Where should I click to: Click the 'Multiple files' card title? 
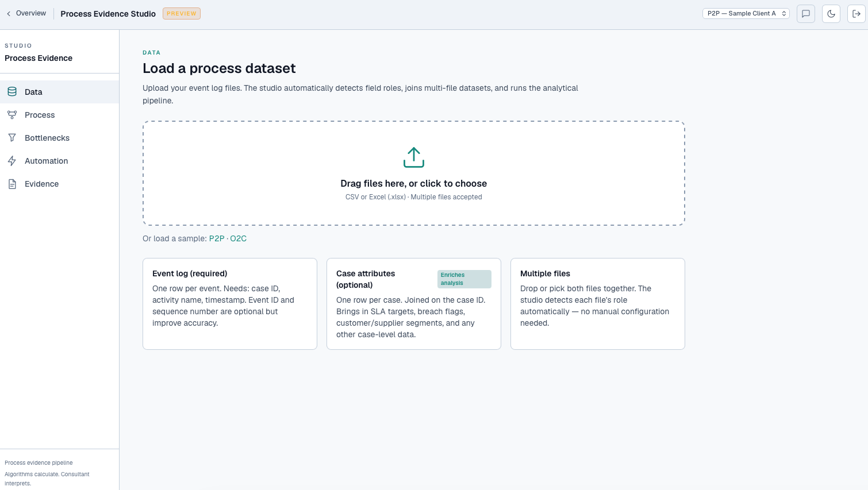[x=545, y=273]
